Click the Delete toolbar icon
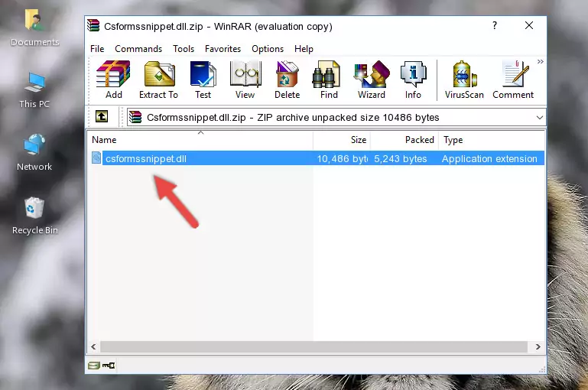Screen dimensions: 588x390 point(288,80)
